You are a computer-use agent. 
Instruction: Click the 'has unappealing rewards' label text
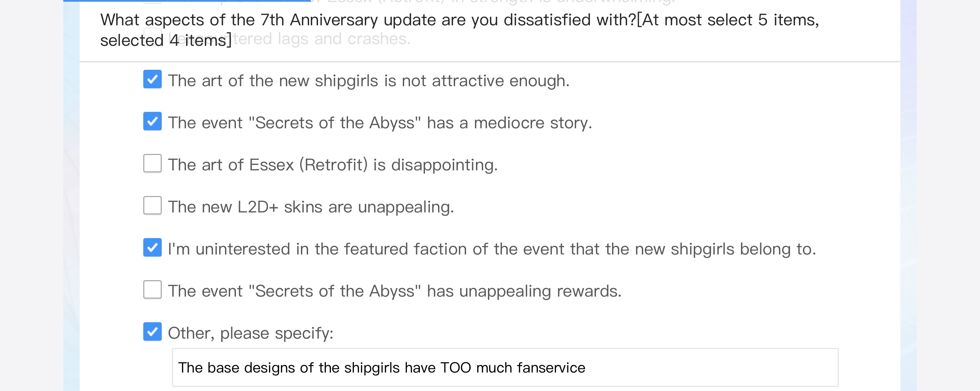pyautogui.click(x=395, y=291)
